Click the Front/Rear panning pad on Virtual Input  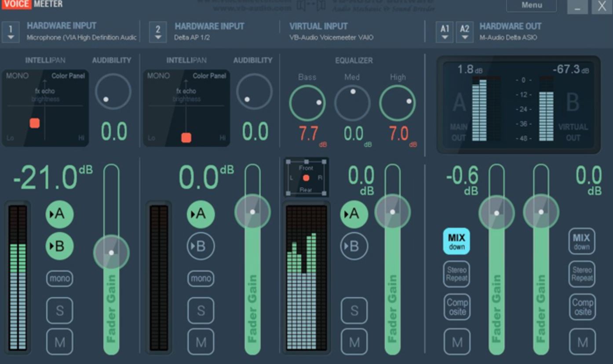tap(306, 178)
